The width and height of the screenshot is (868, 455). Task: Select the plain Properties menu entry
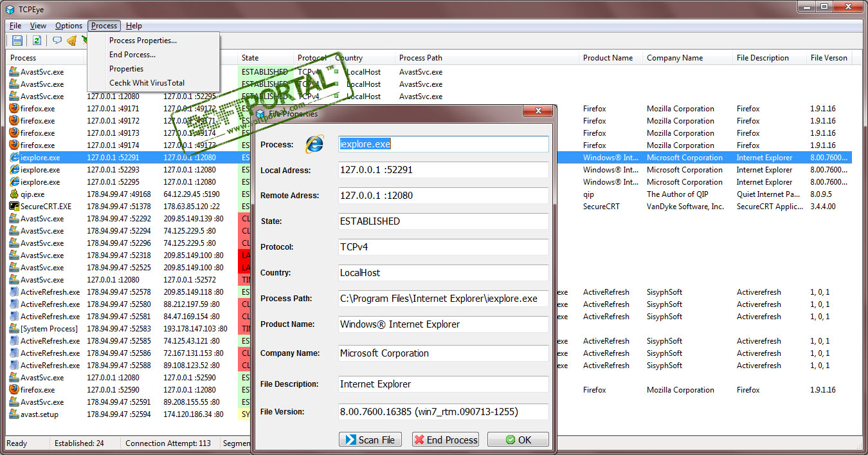(154, 69)
